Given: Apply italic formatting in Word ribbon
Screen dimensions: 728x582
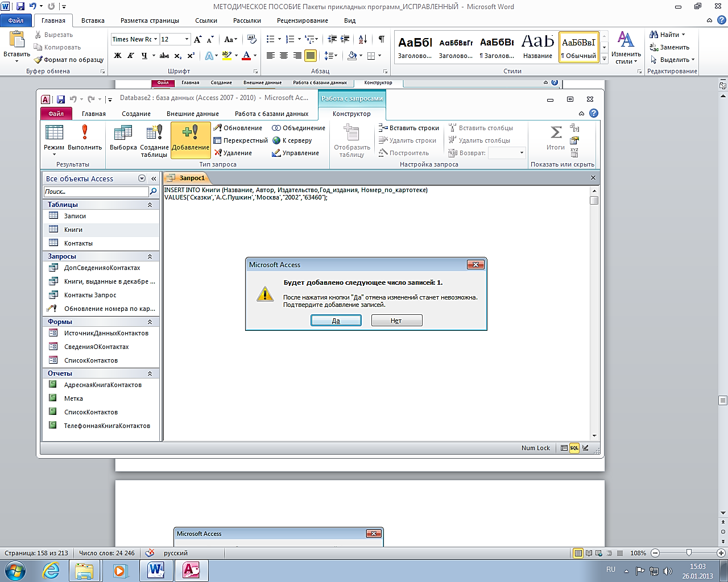Looking at the screenshot, I should point(131,56).
